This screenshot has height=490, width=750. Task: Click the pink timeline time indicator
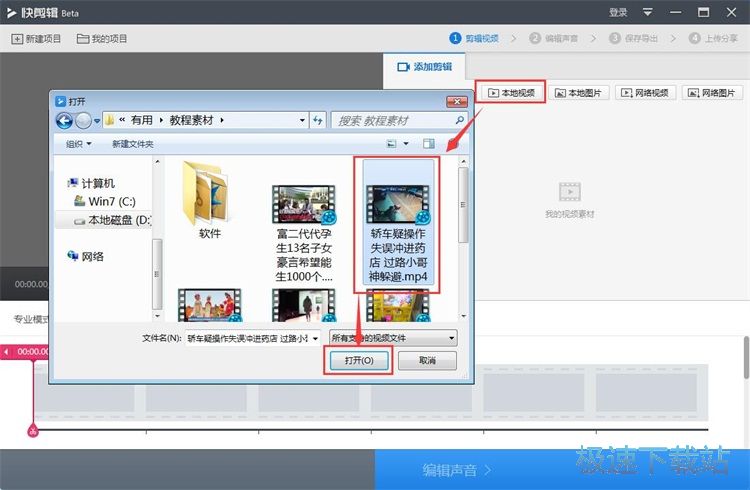pos(25,352)
